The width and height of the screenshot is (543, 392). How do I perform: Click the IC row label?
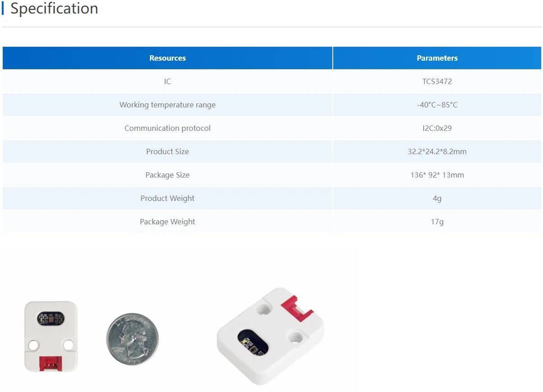168,82
